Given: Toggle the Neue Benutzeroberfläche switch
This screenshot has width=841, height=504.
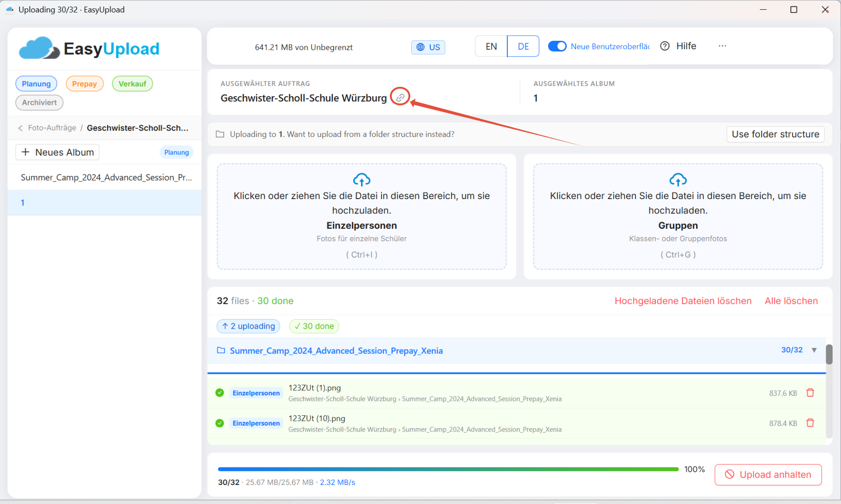Looking at the screenshot, I should point(557,46).
